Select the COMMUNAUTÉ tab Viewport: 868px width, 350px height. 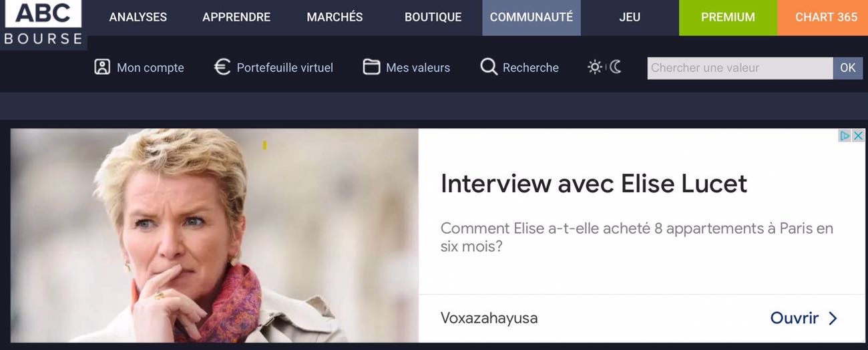point(531,17)
